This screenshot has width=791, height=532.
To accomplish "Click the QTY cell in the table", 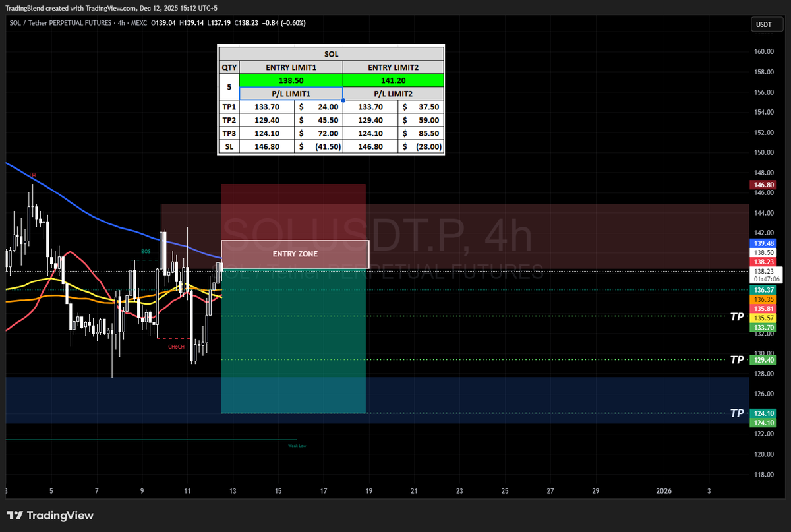I will [x=229, y=67].
